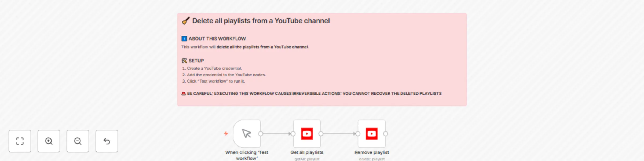The width and height of the screenshot is (644, 161).
Task: Click the 'Remove playlist' node label
Action: pos(372,152)
